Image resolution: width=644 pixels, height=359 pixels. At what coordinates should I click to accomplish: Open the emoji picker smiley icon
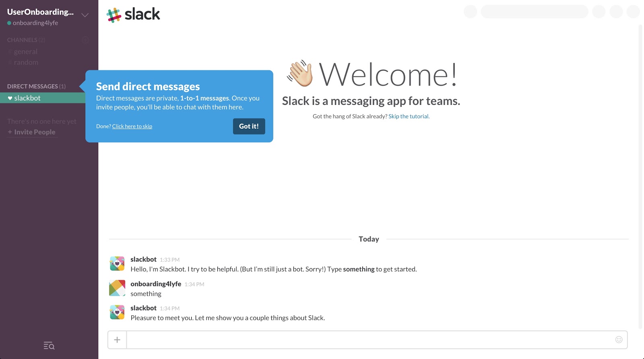[x=619, y=340]
